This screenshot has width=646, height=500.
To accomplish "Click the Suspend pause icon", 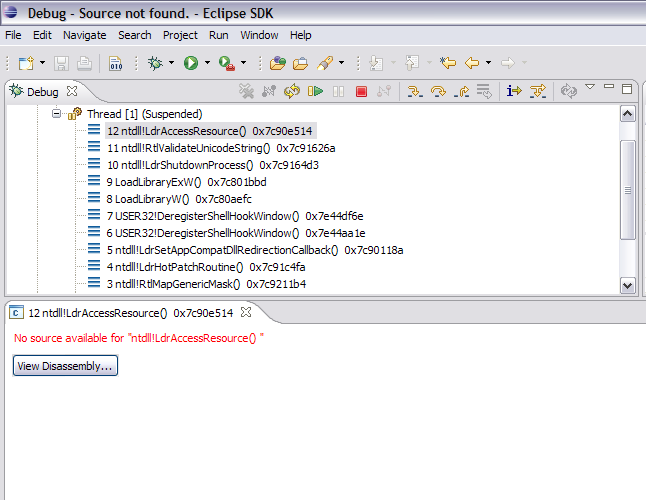I will point(338,91).
